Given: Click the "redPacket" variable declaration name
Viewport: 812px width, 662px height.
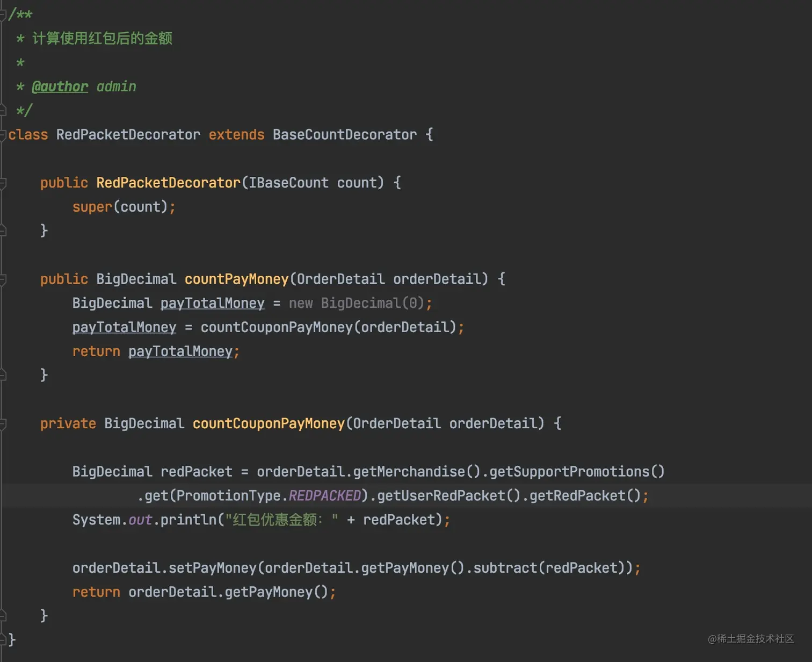Looking at the screenshot, I should [197, 472].
